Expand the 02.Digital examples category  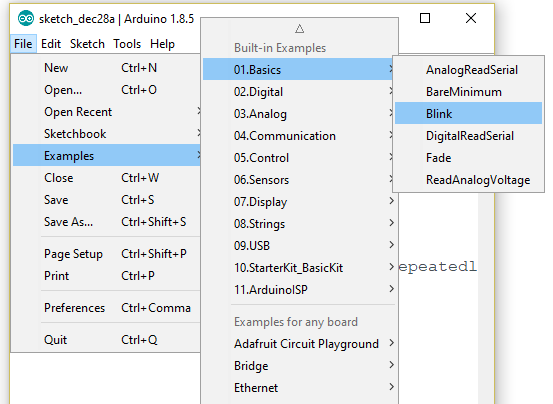coord(299,92)
